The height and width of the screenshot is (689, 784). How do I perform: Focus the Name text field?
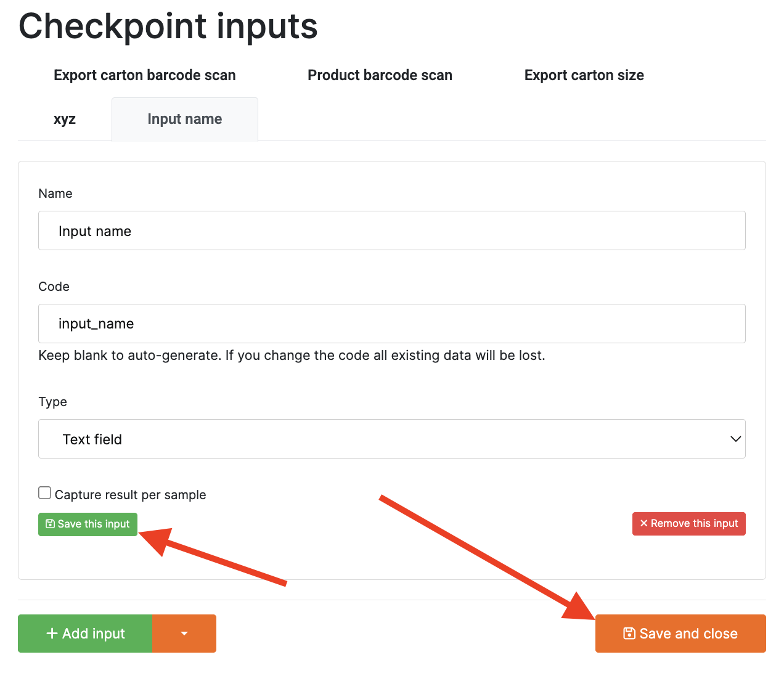pos(391,230)
